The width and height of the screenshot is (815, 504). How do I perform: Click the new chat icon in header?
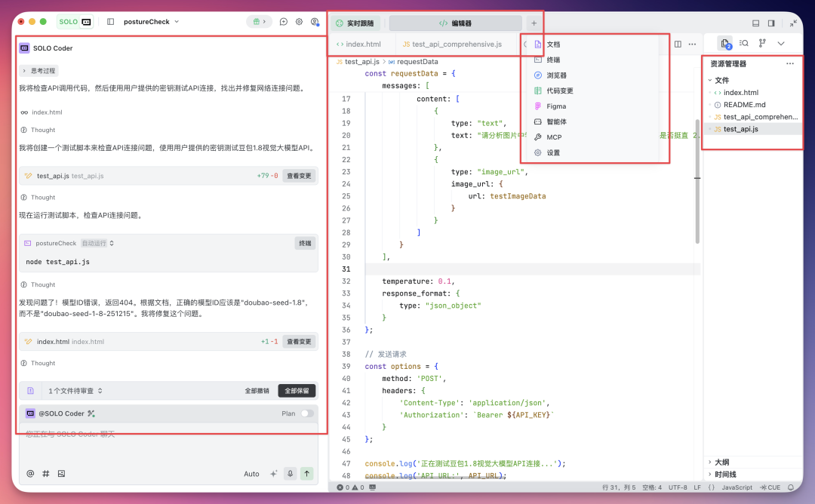tap(284, 22)
